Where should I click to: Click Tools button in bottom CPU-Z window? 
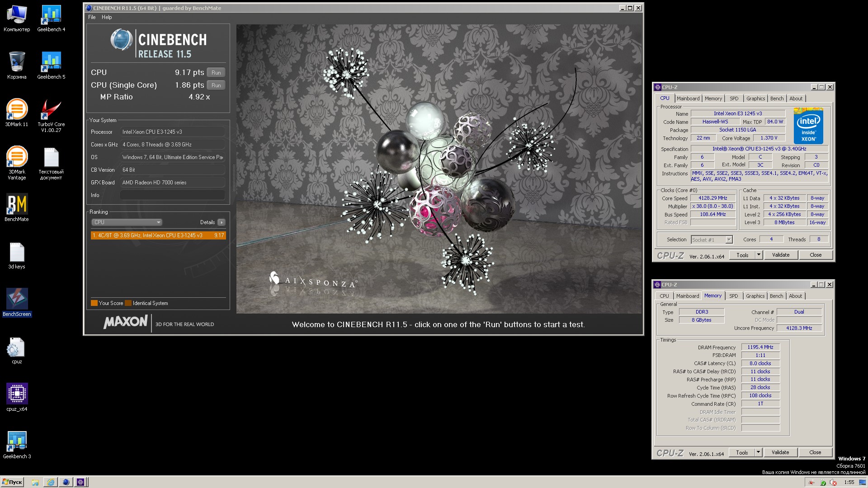(x=742, y=453)
